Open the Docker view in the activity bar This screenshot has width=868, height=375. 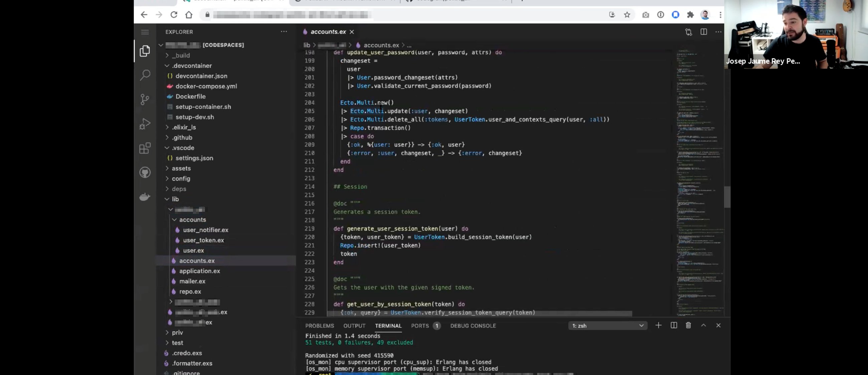145,197
